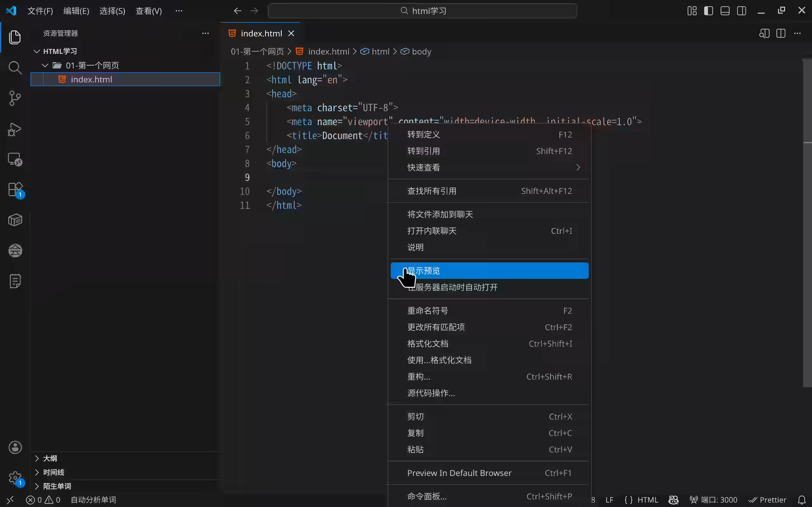The image size is (812, 507).
Task: Click the Manage gear icon
Action: pyautogui.click(x=15, y=478)
